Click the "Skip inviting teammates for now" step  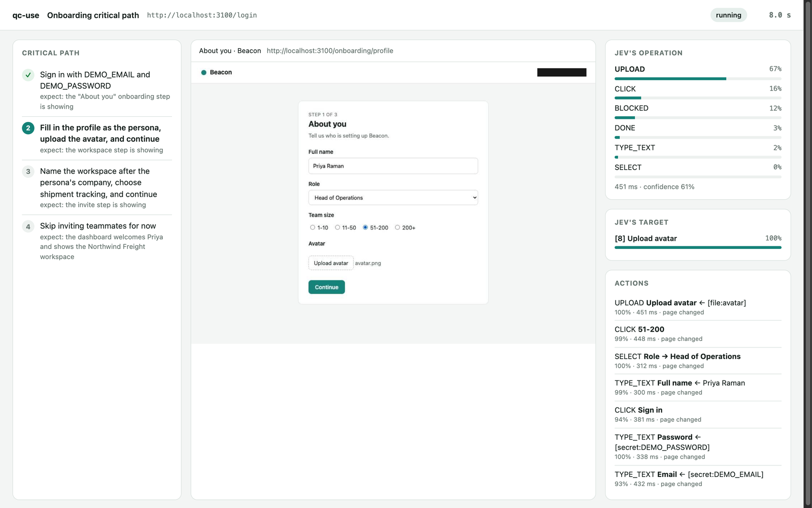(98, 226)
